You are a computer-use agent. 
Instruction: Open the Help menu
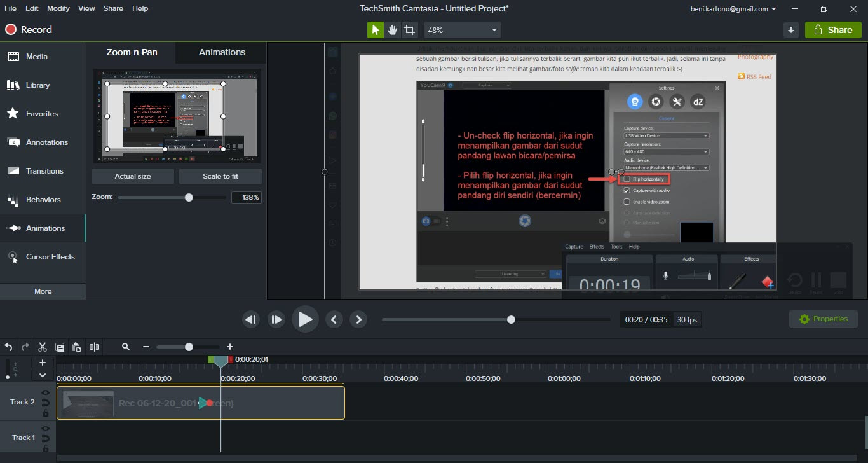coord(140,8)
